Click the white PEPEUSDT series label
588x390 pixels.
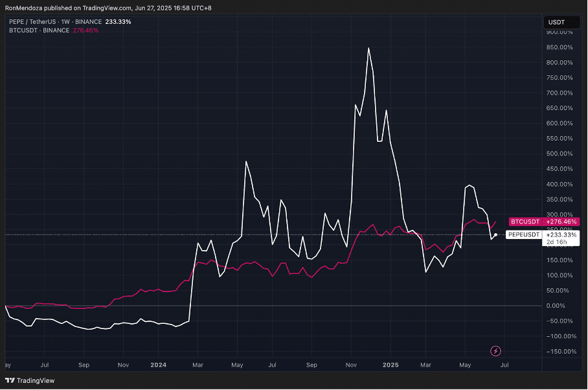click(x=523, y=234)
